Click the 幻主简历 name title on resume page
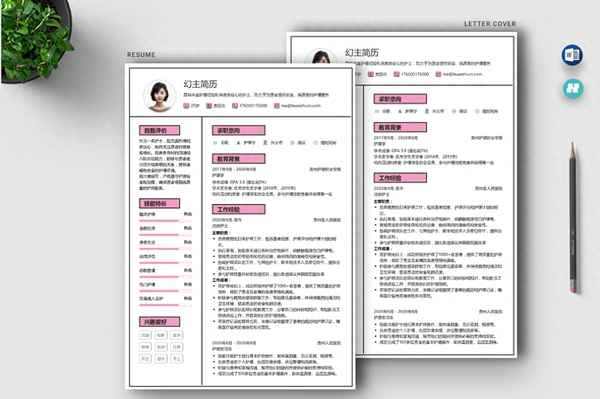Screen dimensions: 600x399 pos(201,84)
